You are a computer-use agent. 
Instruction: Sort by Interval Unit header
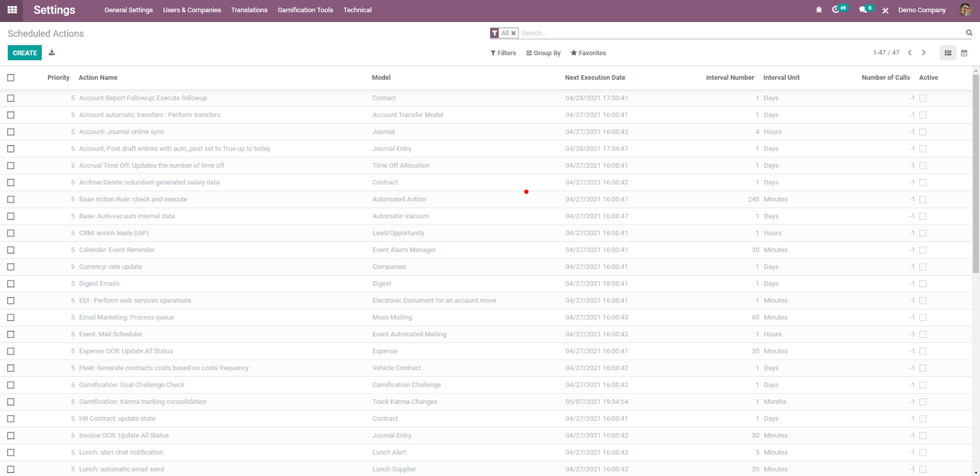[x=782, y=78]
